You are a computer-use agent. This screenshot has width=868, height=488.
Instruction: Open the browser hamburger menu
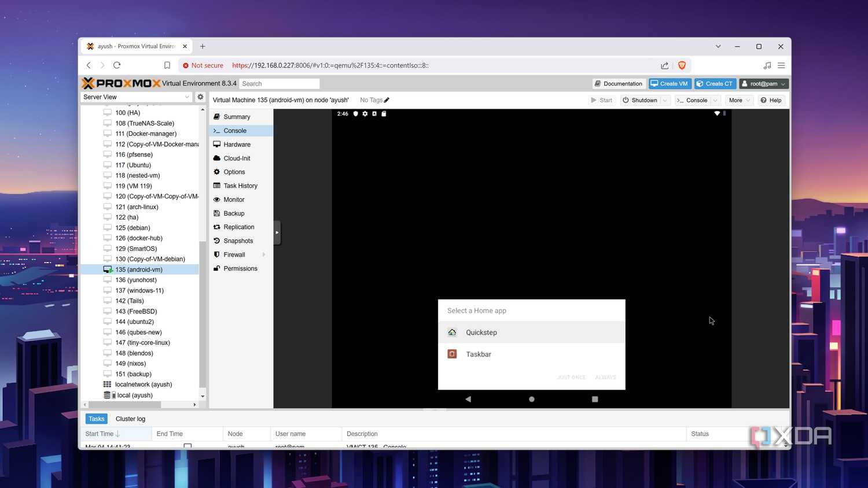click(781, 65)
